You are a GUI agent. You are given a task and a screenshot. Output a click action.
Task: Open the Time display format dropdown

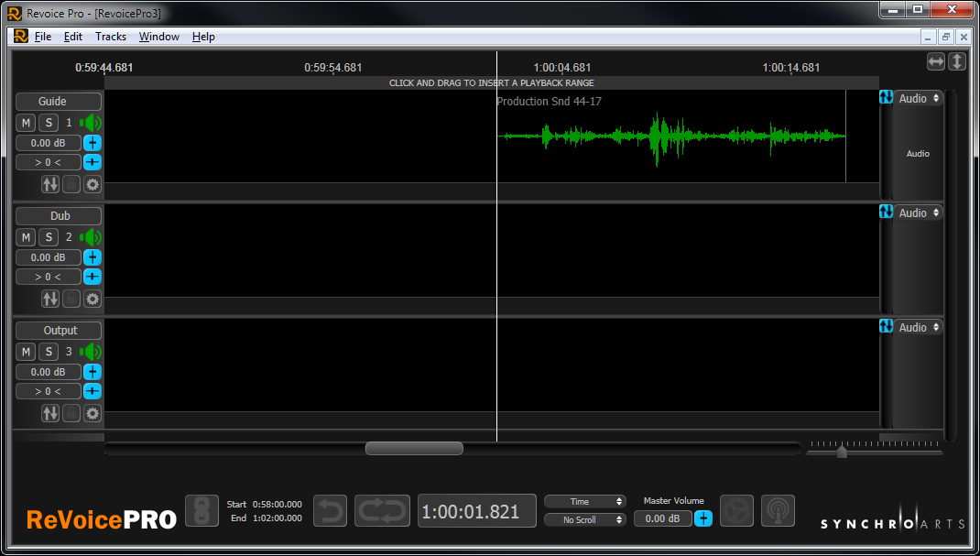click(x=584, y=501)
